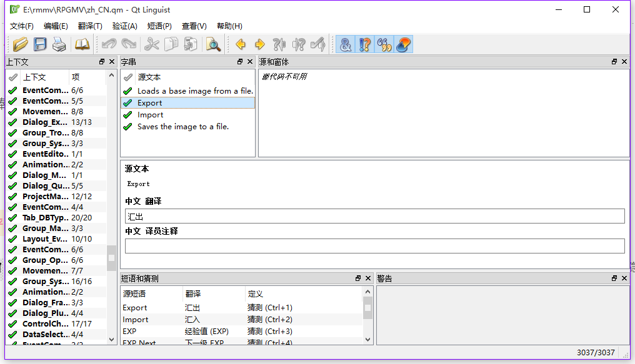Image resolution: width=635 pixels, height=364 pixels.
Task: Click the phrases list scrollbar down arrow
Action: pos(367,340)
